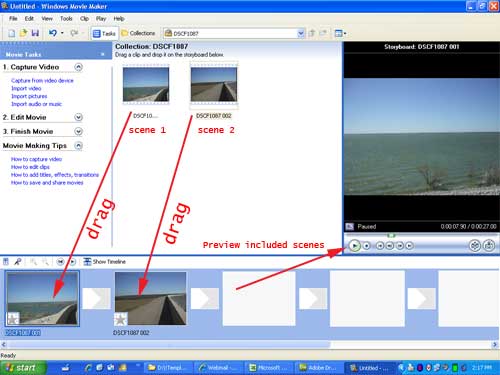Redo action using the toolbar icon
Screen dimensions: 500x375
74,33
